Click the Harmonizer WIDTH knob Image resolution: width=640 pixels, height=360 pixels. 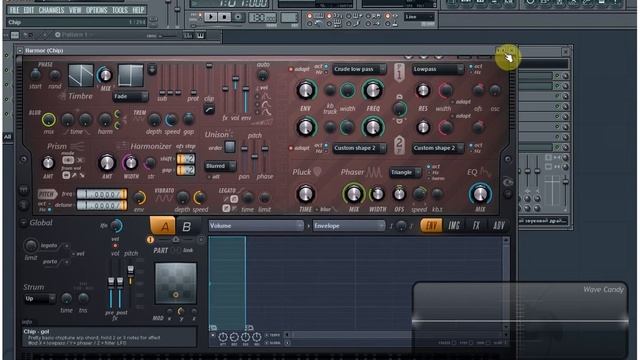(x=131, y=163)
